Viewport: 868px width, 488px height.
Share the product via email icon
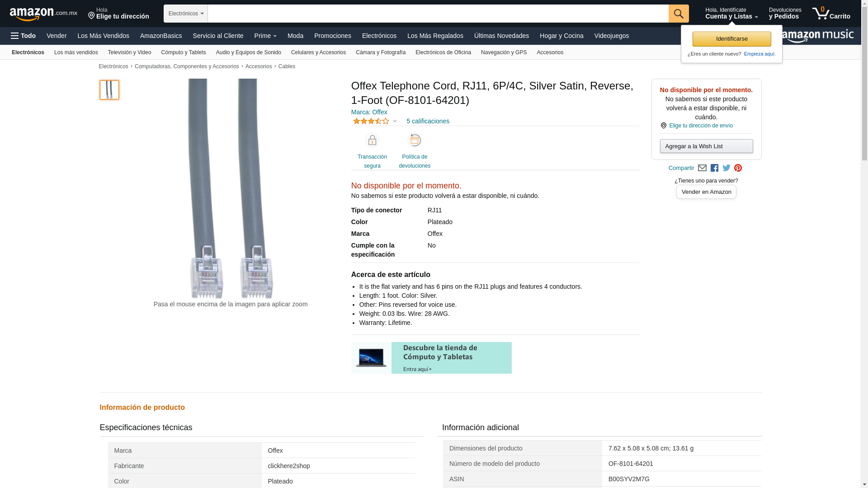pos(702,168)
